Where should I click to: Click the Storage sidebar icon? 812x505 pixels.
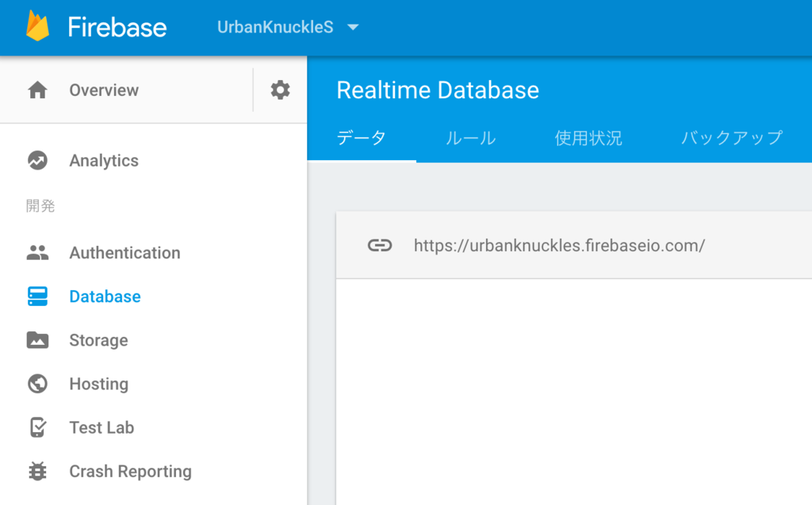coord(37,340)
